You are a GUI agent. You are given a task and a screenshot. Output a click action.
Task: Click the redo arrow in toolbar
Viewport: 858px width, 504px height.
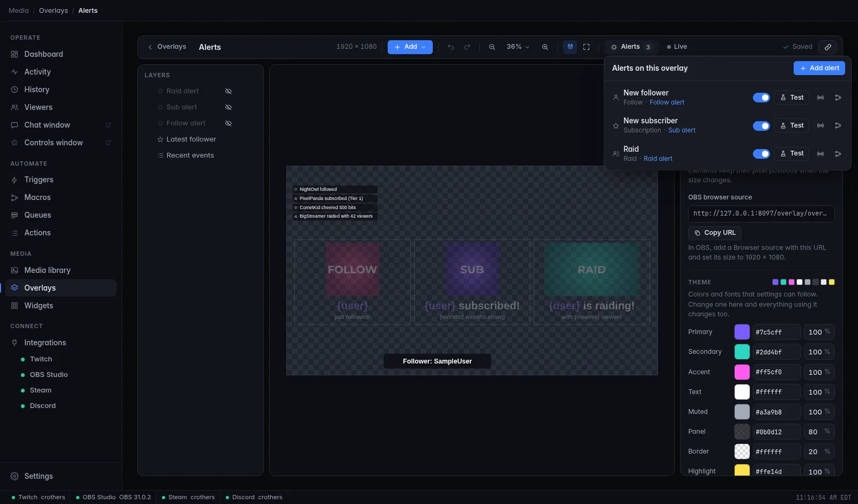(x=468, y=47)
